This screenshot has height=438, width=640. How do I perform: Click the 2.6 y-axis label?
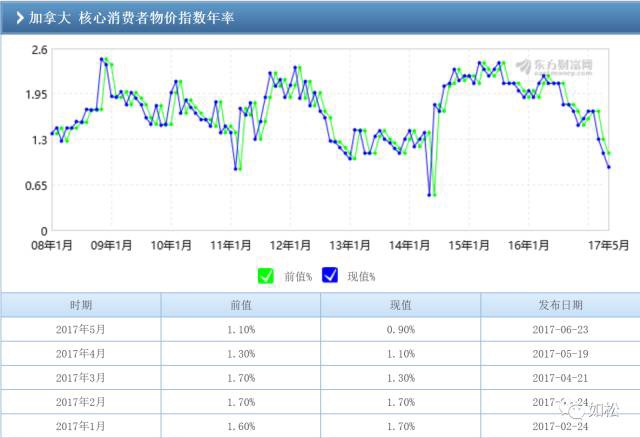pyautogui.click(x=40, y=50)
